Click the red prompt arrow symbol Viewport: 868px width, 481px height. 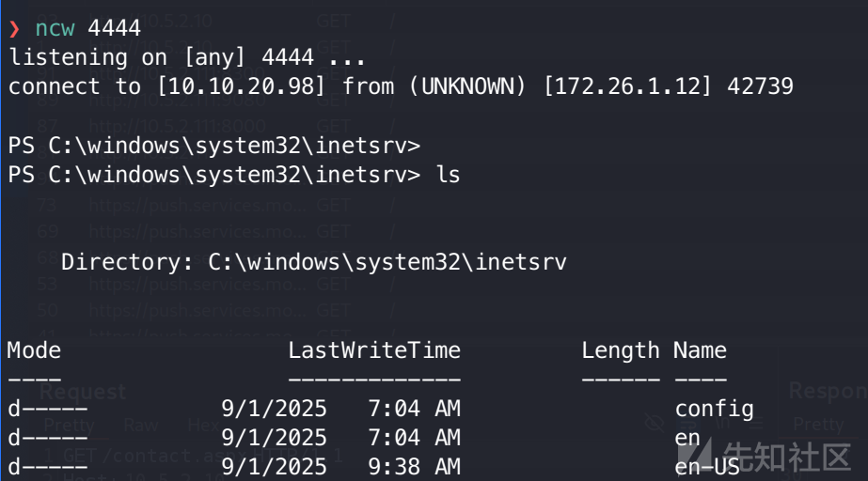[14, 29]
